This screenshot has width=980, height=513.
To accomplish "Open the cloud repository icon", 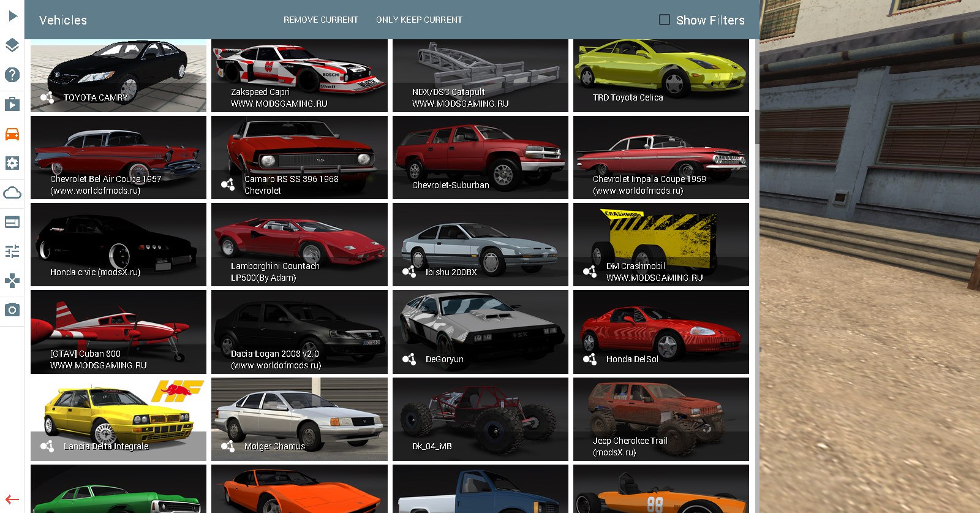I will pyautogui.click(x=12, y=193).
